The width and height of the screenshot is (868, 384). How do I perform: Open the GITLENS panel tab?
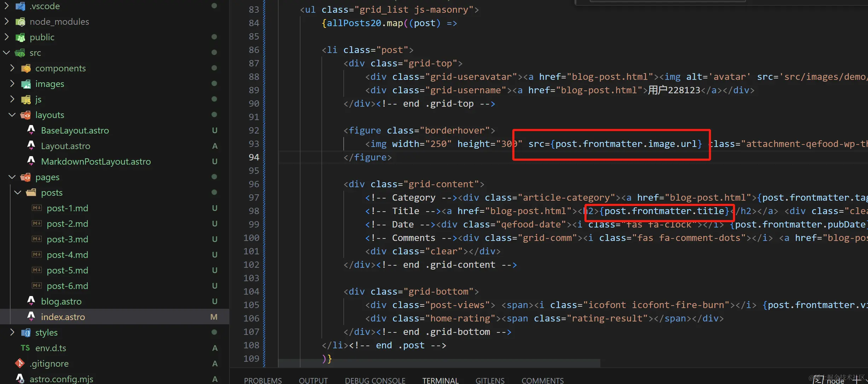(x=490, y=380)
